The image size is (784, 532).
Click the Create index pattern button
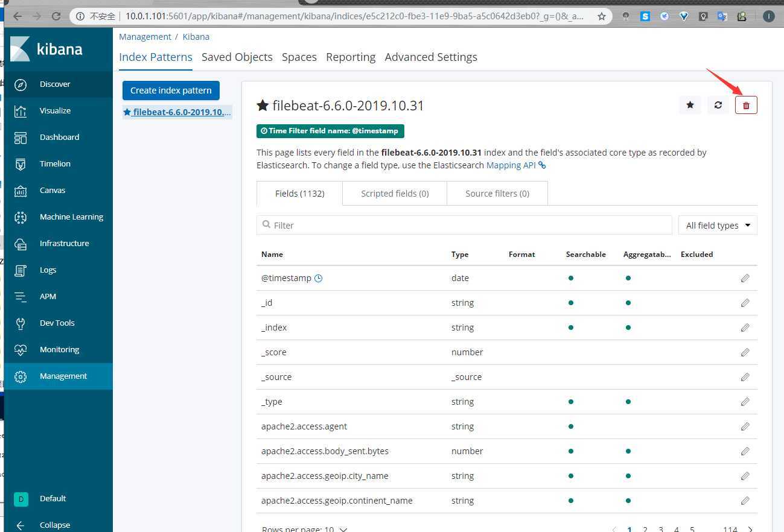tap(171, 90)
